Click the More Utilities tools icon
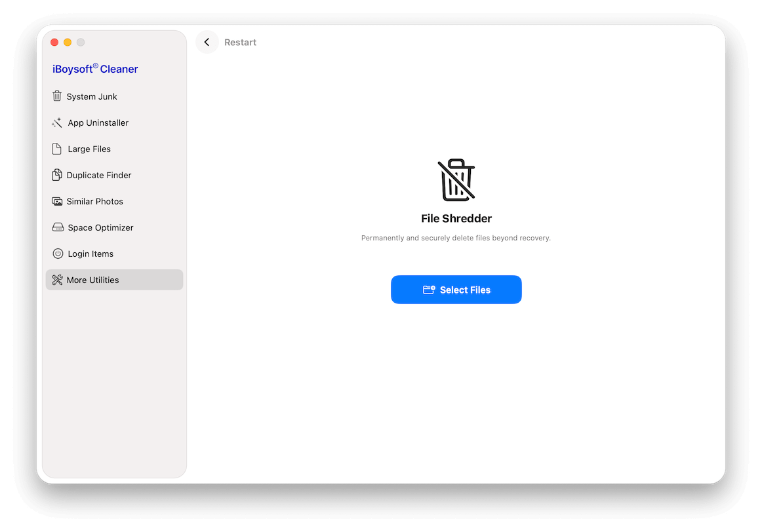This screenshot has height=532, width=762. coord(58,280)
